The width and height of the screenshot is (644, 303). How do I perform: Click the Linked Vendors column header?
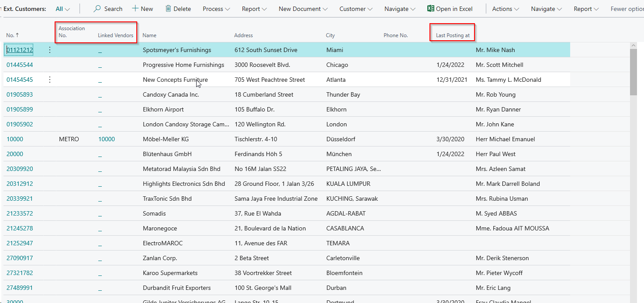[x=115, y=35]
